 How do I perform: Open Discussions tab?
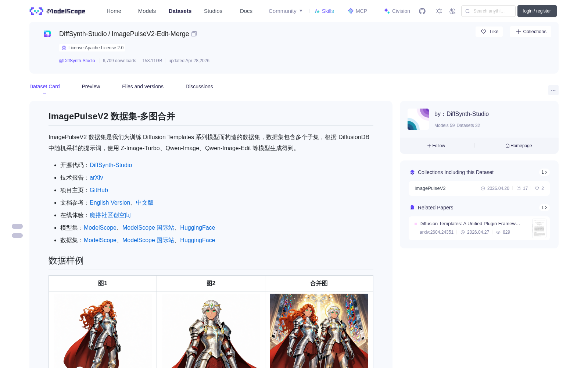(x=199, y=86)
